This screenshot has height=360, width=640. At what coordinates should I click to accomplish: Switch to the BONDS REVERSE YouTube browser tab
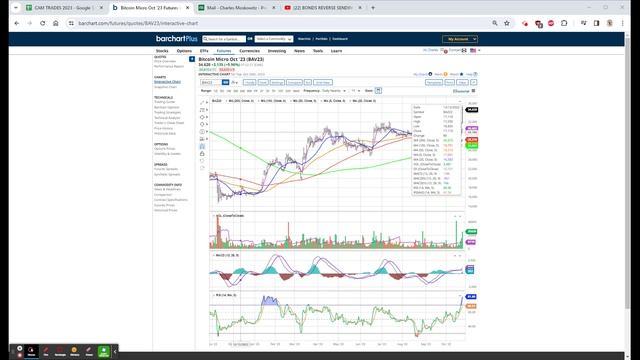(x=323, y=8)
